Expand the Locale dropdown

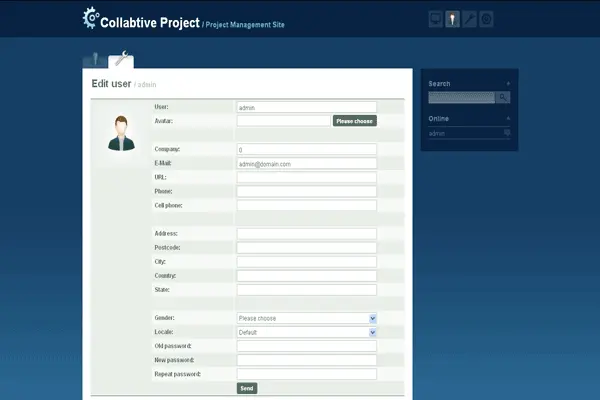pos(306,332)
